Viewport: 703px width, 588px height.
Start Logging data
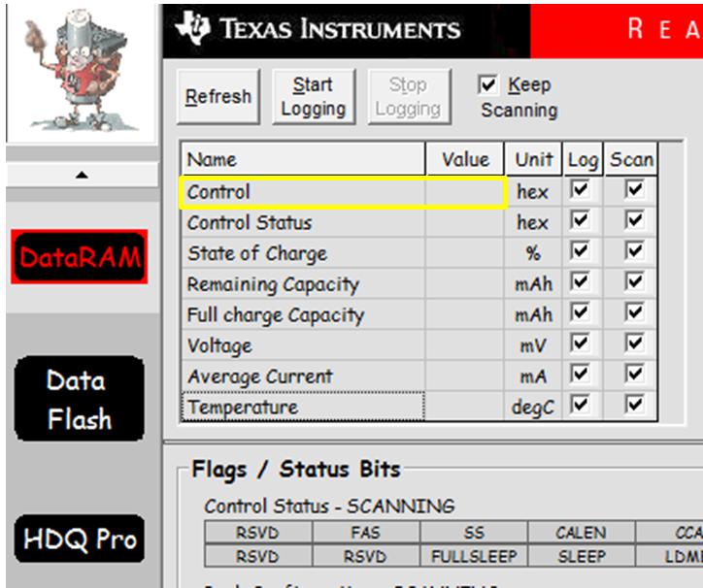[314, 96]
